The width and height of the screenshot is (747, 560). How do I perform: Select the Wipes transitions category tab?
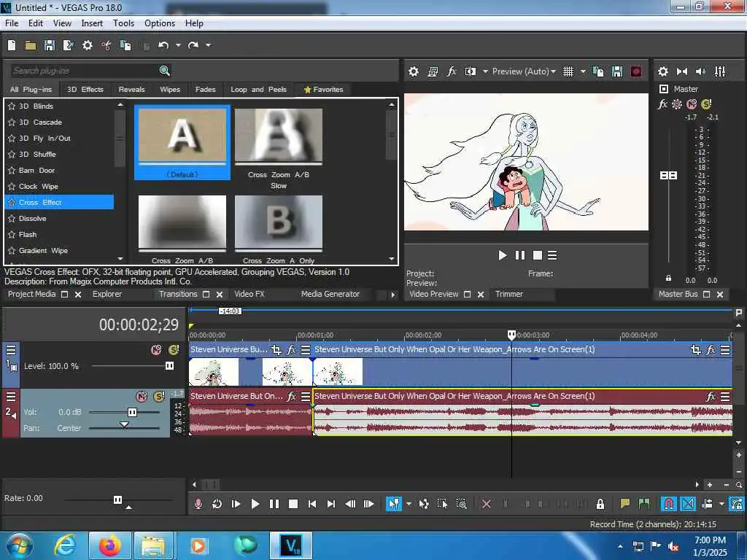(x=170, y=90)
